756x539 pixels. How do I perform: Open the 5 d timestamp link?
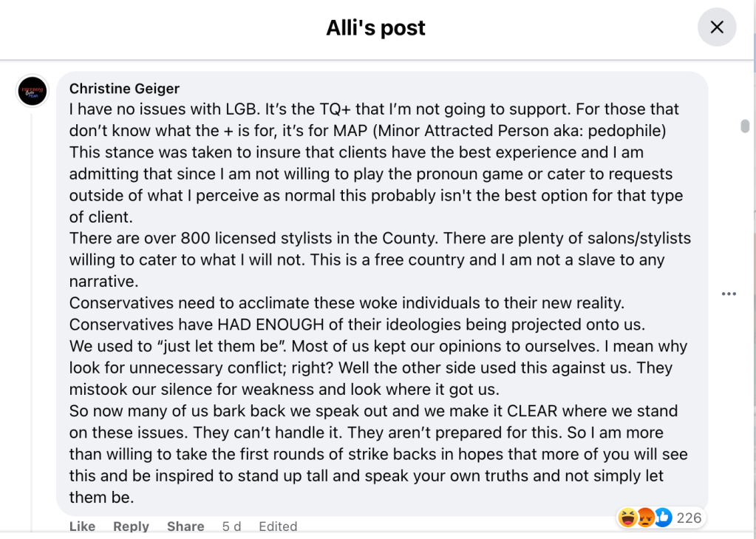pos(231,526)
